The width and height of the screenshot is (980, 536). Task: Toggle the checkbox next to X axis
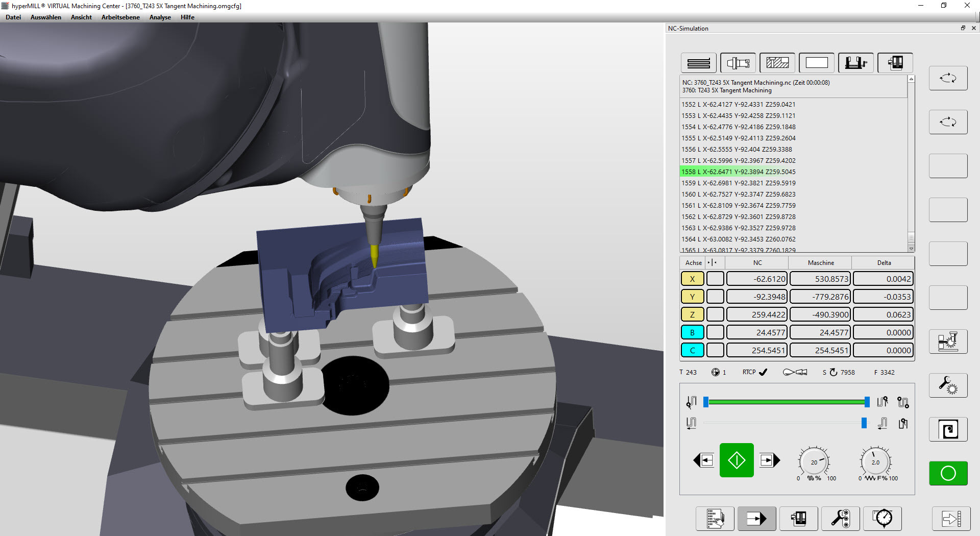[715, 279]
